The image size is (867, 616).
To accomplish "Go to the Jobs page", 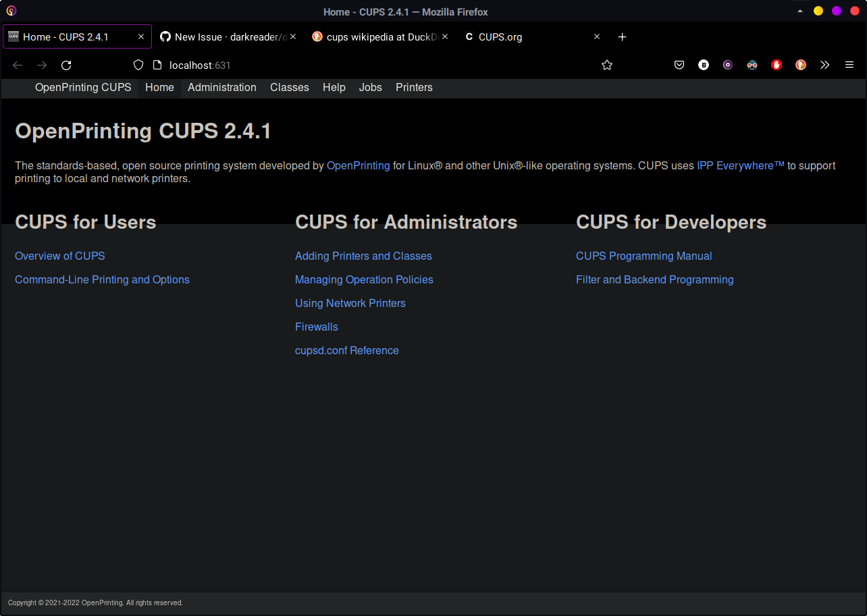I will 370,87.
